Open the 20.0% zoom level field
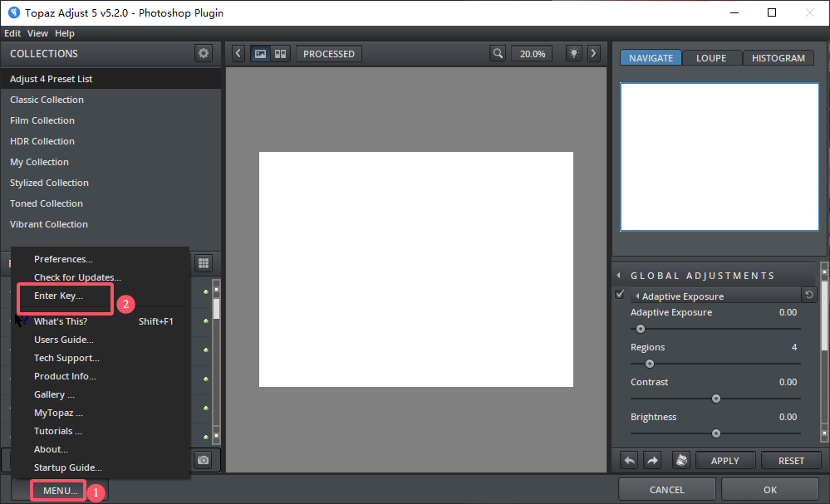This screenshot has height=504, width=830. (532, 54)
